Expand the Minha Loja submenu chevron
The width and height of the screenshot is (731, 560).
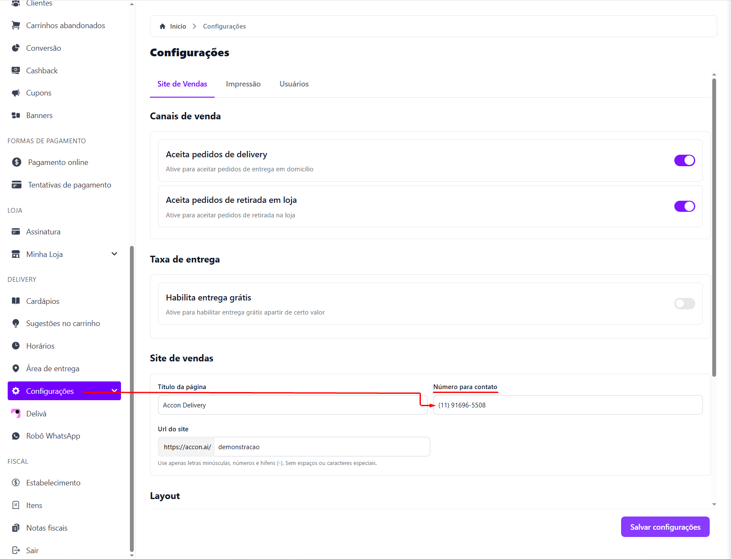point(114,254)
